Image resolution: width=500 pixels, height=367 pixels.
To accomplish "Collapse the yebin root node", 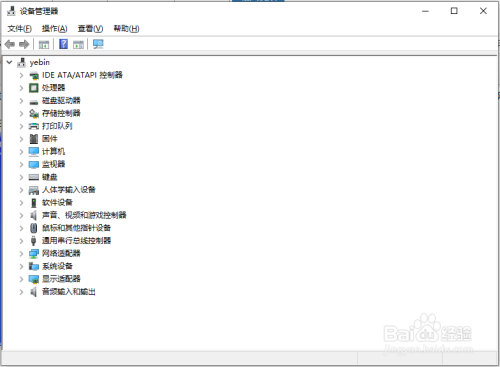I will pos(9,62).
